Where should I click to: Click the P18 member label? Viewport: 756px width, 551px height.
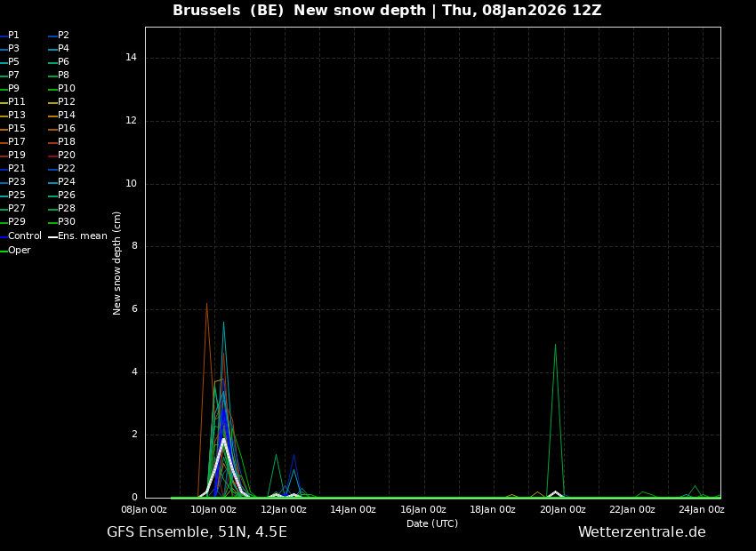[61, 142]
